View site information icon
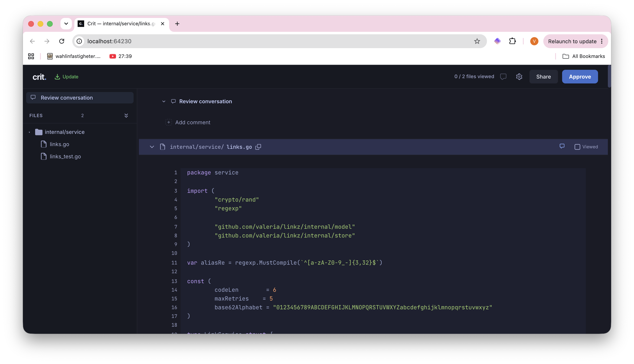This screenshot has height=364, width=634. click(79, 41)
